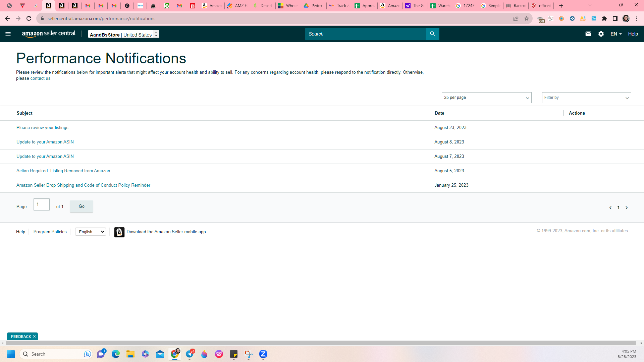
Task: Click the Date column header
Action: pos(439,113)
